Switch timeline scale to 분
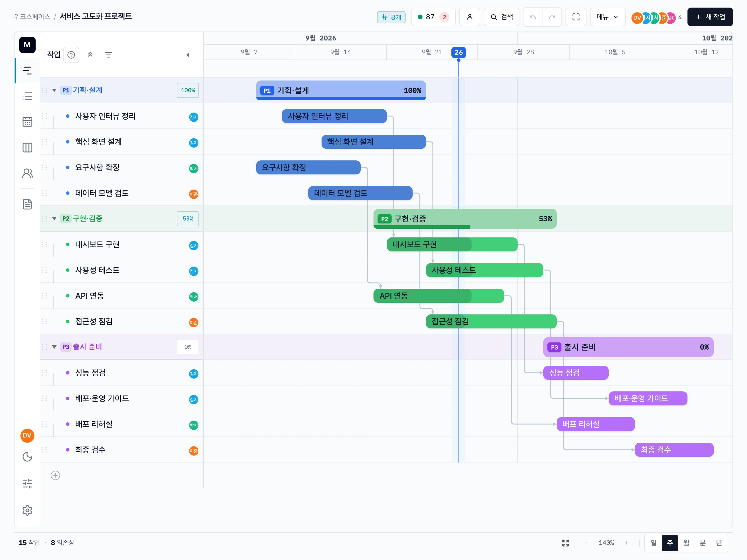Viewport: 747px width, 560px height. (702, 543)
